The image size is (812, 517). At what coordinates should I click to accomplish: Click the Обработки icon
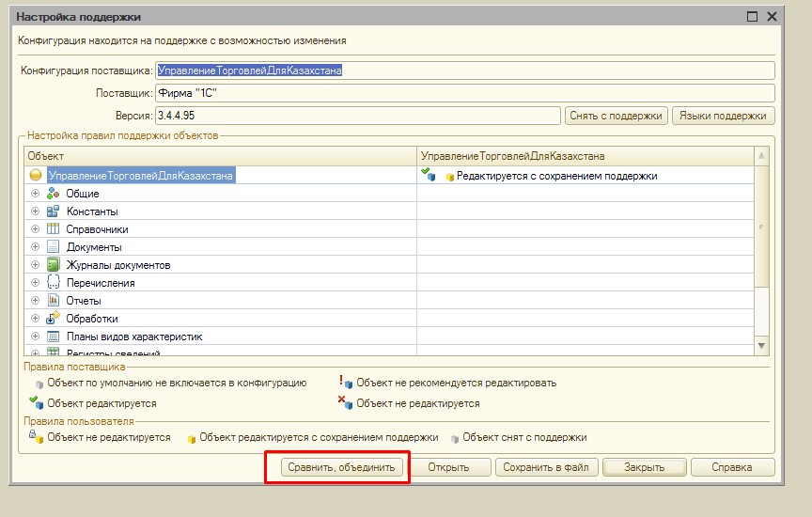coord(53,318)
